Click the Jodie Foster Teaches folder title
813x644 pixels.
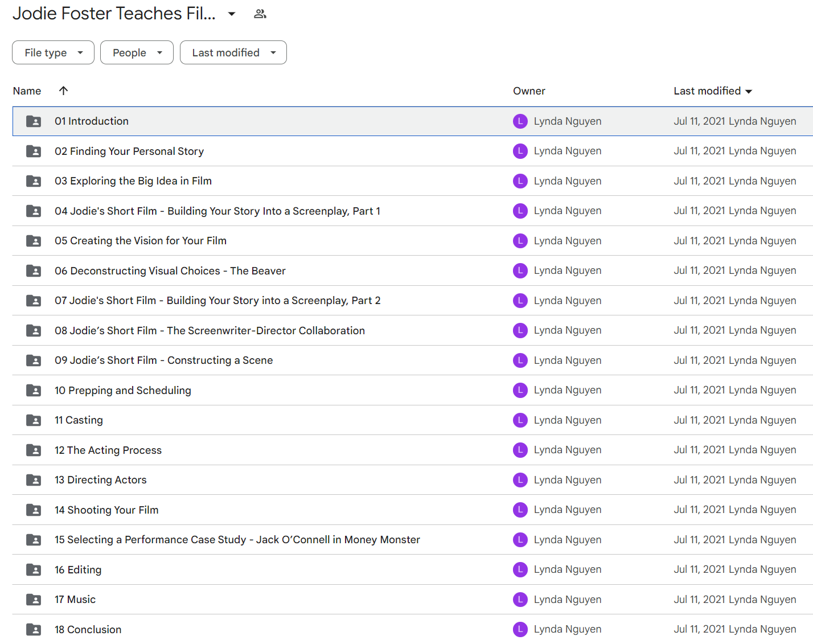[x=114, y=14]
